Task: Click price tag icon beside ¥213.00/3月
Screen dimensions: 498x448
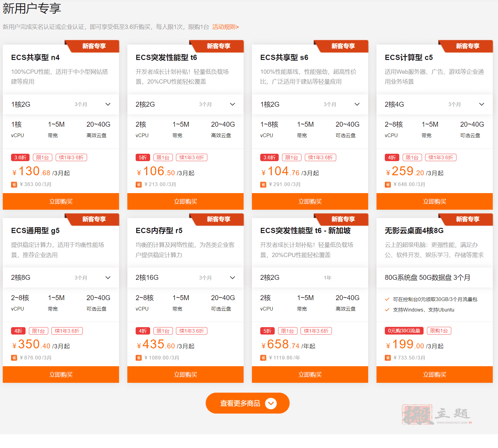Action: click(139, 184)
